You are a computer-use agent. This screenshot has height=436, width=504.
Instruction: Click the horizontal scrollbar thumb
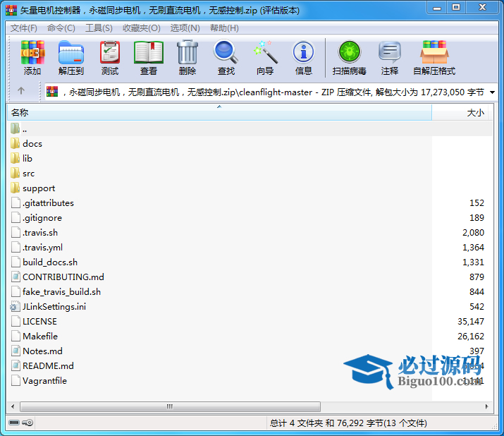pyautogui.click(x=170, y=406)
